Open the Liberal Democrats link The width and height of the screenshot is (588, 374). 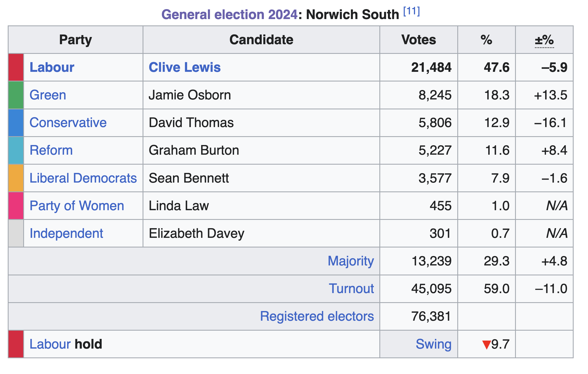(x=83, y=178)
